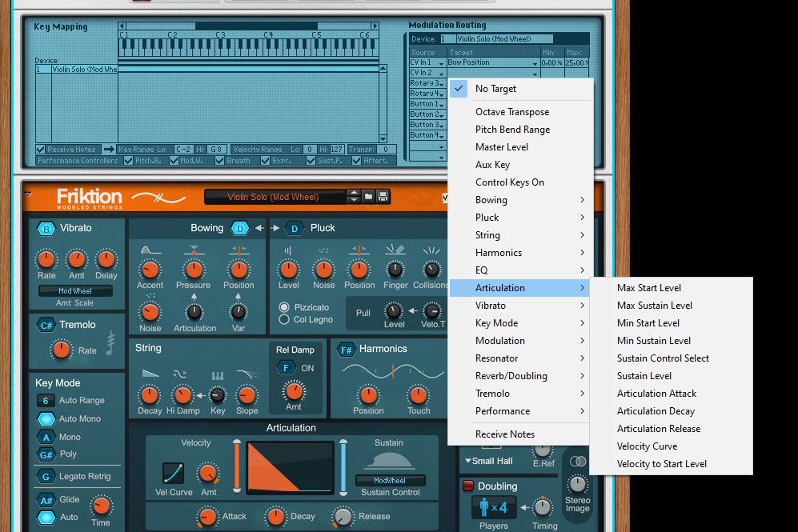Click the Legato Retrig G key icon
798x532 pixels.
[46, 477]
